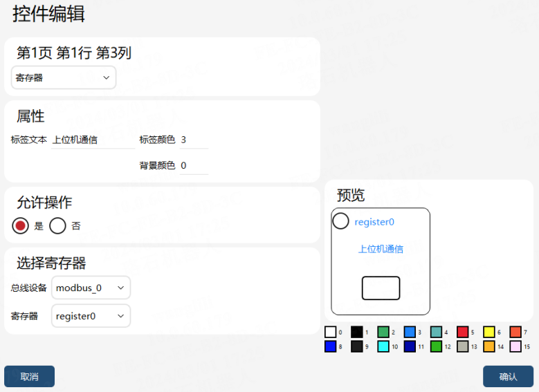Click the preview register0 circle indicator
The height and width of the screenshot is (392, 539).
[x=340, y=221]
